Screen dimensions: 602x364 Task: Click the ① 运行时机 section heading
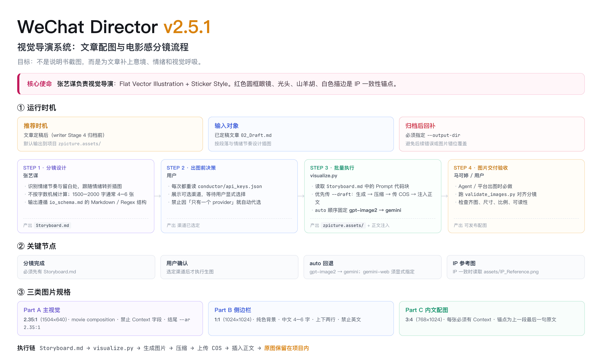click(x=37, y=108)
